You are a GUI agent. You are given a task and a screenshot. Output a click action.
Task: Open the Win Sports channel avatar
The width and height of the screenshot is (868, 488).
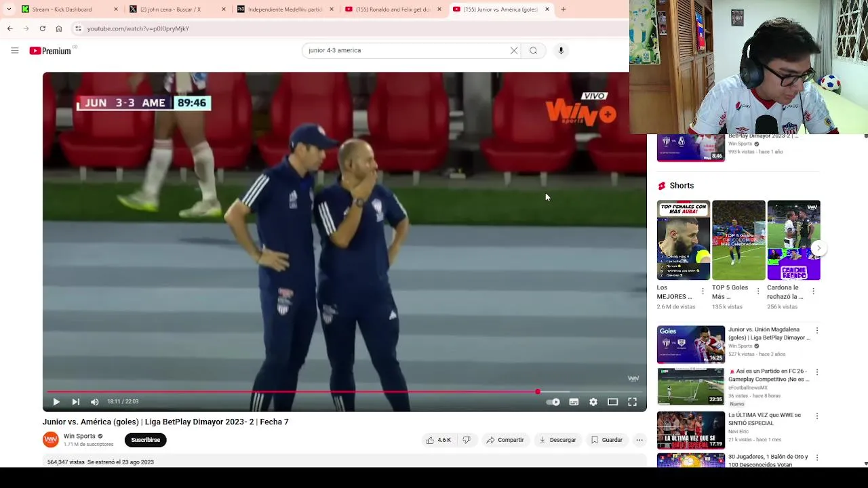point(51,440)
